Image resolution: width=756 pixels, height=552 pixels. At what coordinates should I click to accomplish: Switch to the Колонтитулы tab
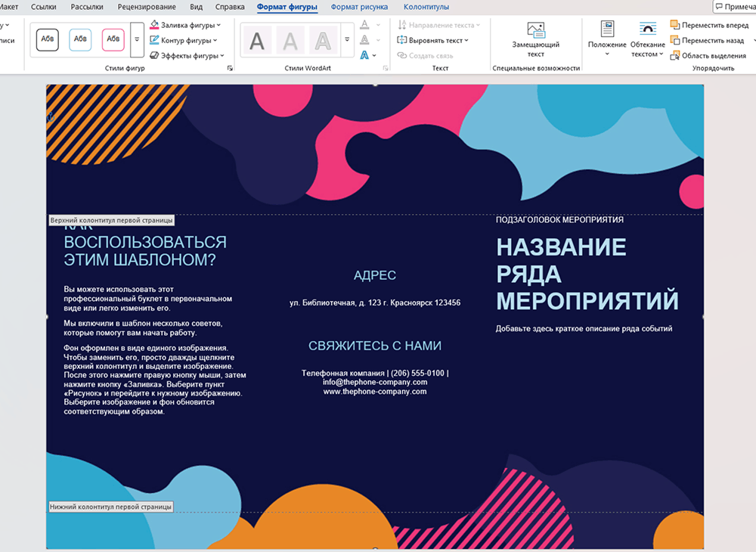point(426,7)
